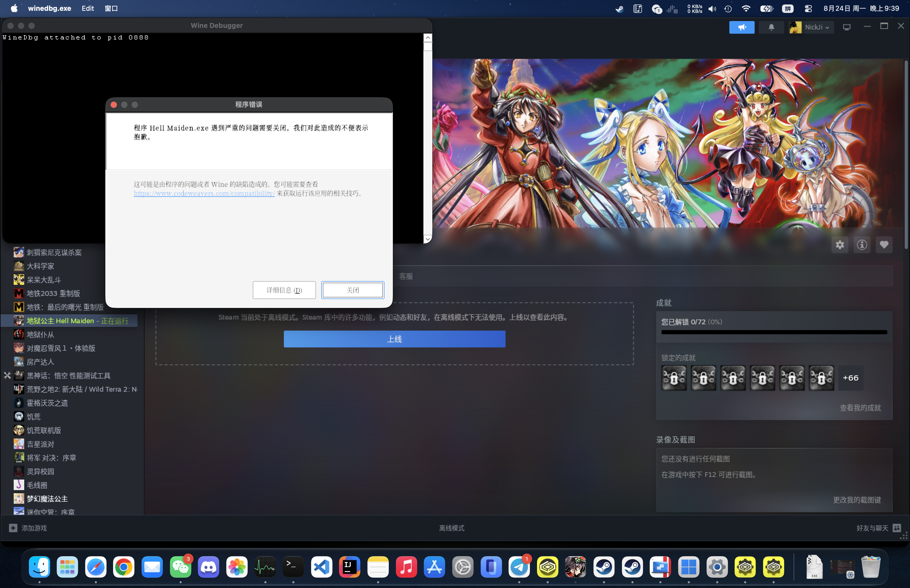Open the 客服 support tab
The height and width of the screenshot is (588, 910).
coord(405,276)
